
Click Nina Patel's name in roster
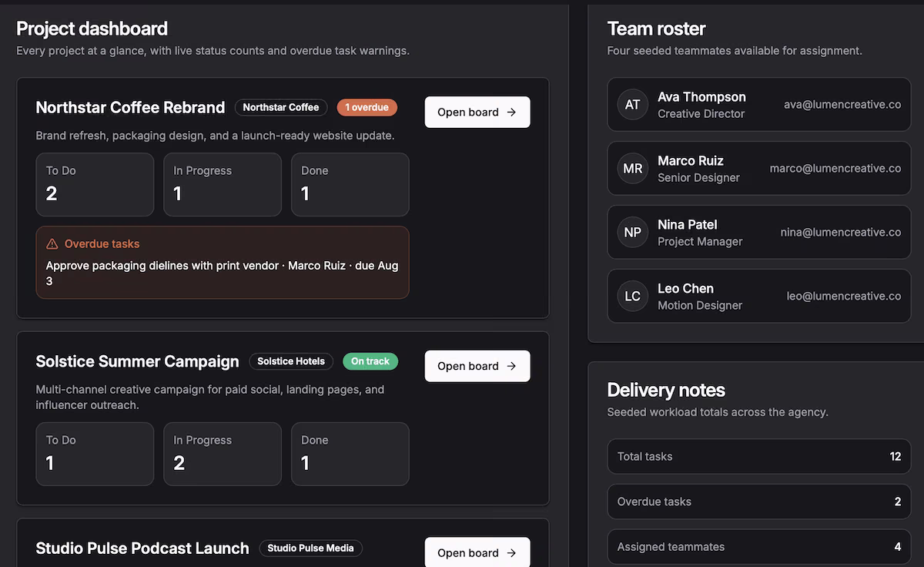(688, 225)
